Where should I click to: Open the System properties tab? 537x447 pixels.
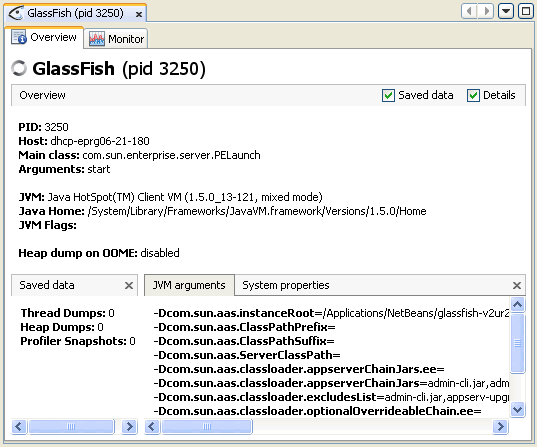coord(286,285)
